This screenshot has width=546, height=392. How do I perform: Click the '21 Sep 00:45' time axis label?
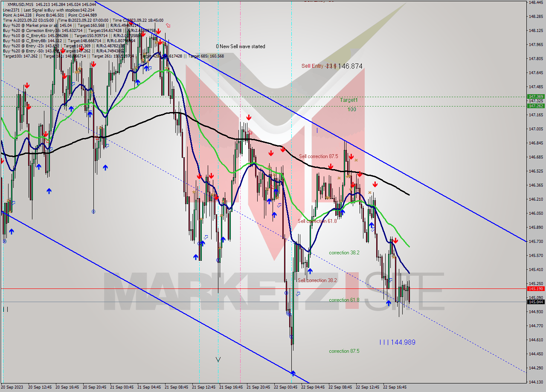click(x=122, y=387)
